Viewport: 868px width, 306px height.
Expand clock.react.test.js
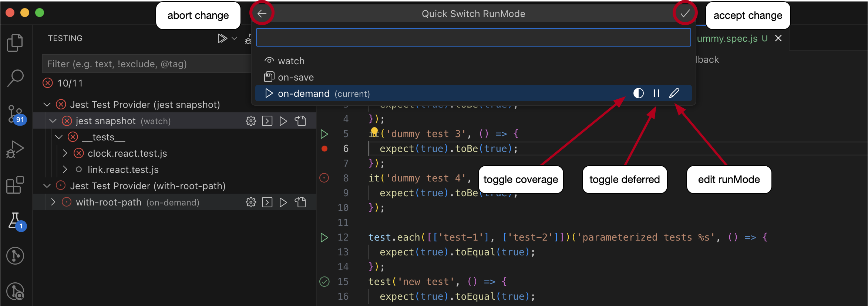pos(65,153)
